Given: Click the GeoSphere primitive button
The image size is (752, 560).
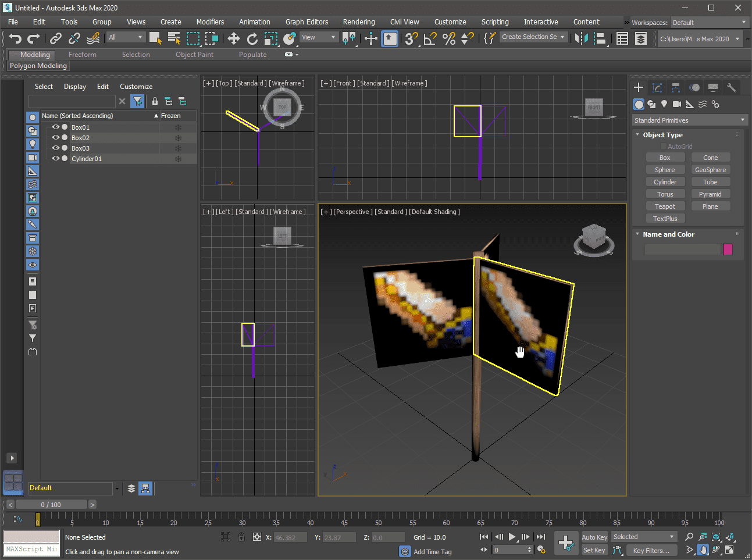Looking at the screenshot, I should tap(710, 170).
